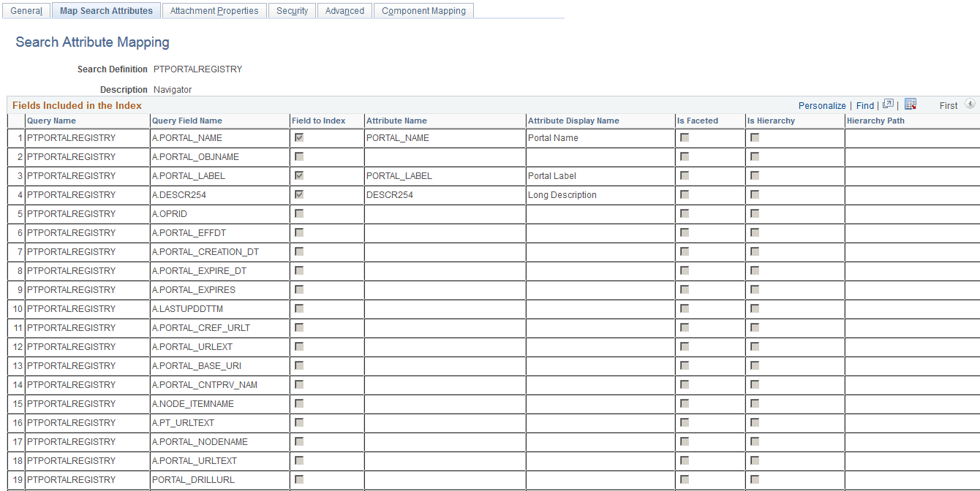Open the Security tab
The width and height of the screenshot is (980, 491).
(x=292, y=10)
